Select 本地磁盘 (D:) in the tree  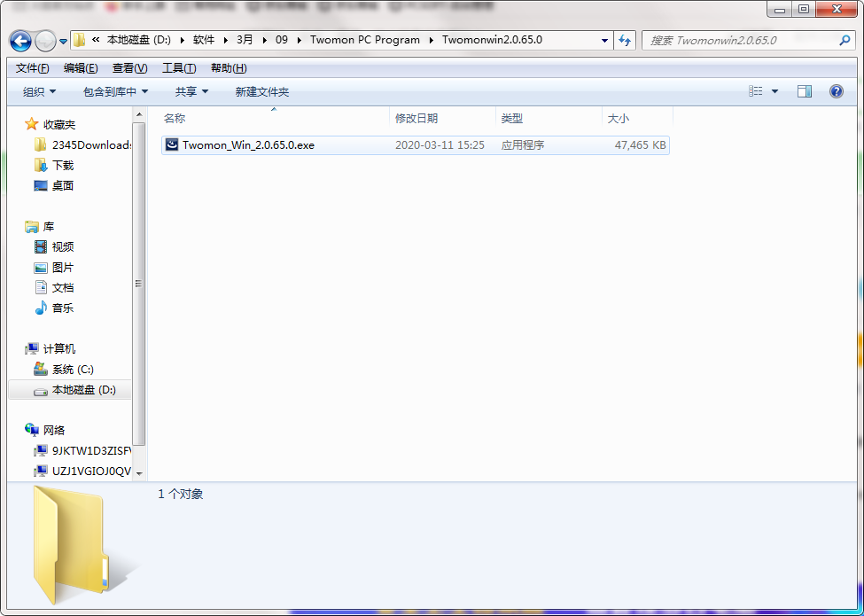tap(70, 390)
